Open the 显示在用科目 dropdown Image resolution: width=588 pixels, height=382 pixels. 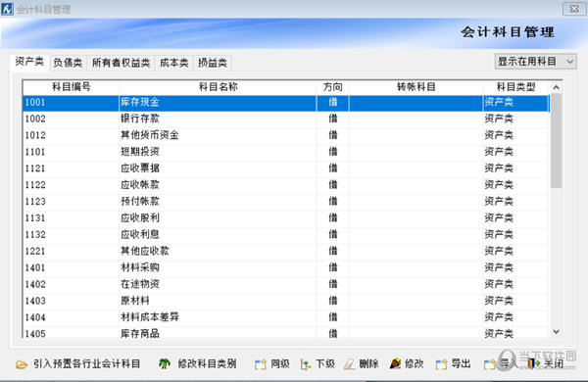(x=535, y=62)
